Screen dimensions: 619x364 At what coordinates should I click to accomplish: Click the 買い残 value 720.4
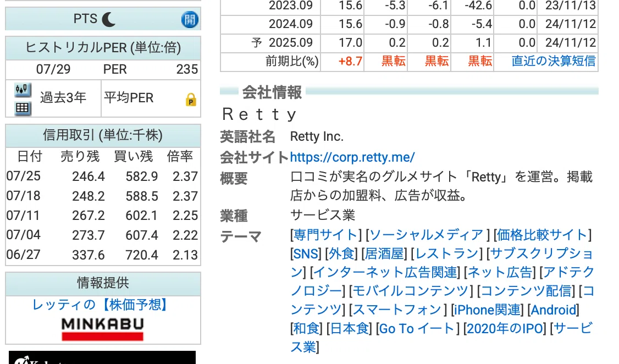click(x=142, y=255)
